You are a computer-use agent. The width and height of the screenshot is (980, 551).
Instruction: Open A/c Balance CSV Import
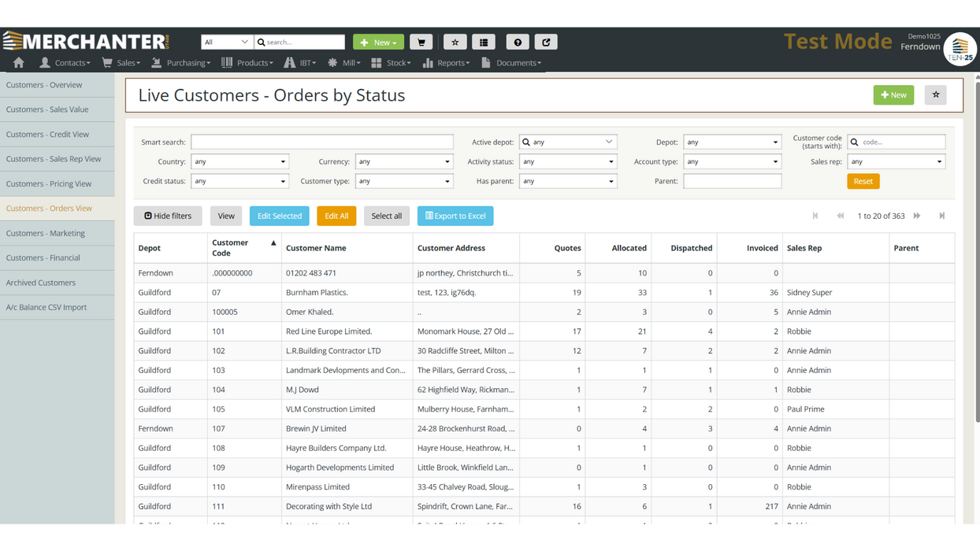click(57, 307)
